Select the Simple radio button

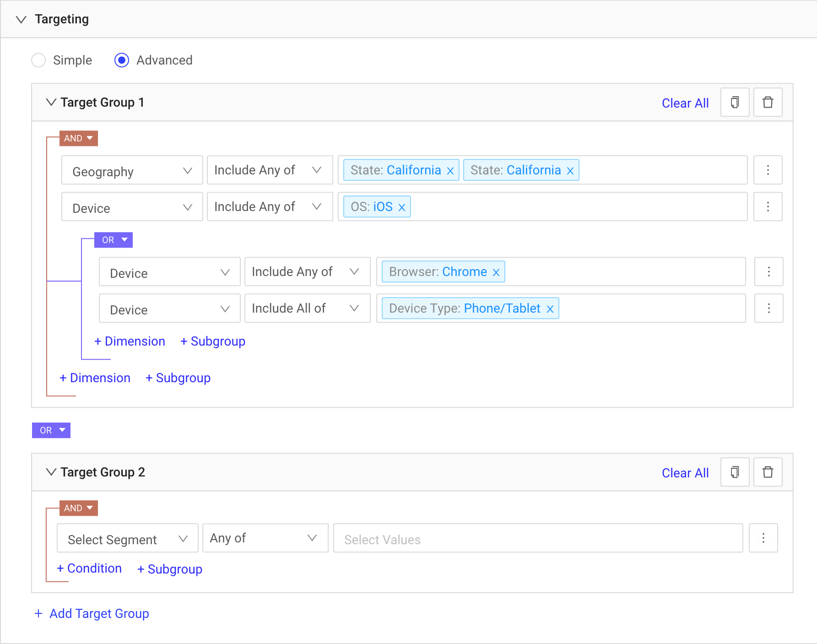(x=38, y=60)
